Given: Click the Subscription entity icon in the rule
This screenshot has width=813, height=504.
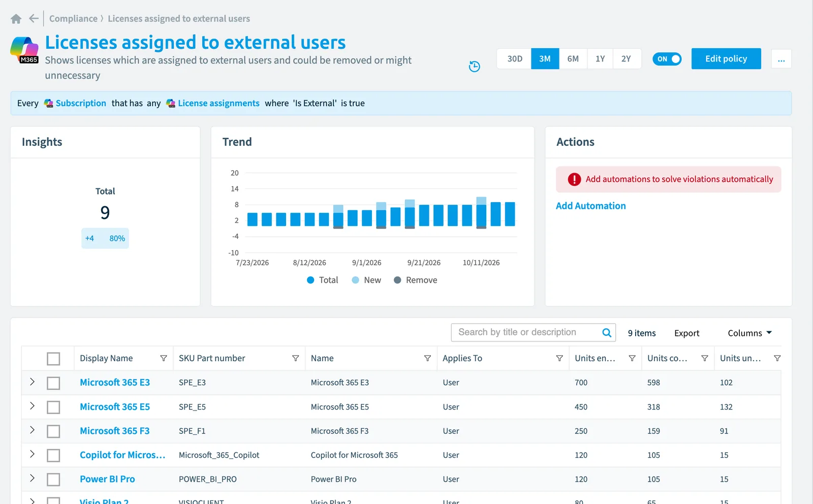Looking at the screenshot, I should (x=49, y=103).
